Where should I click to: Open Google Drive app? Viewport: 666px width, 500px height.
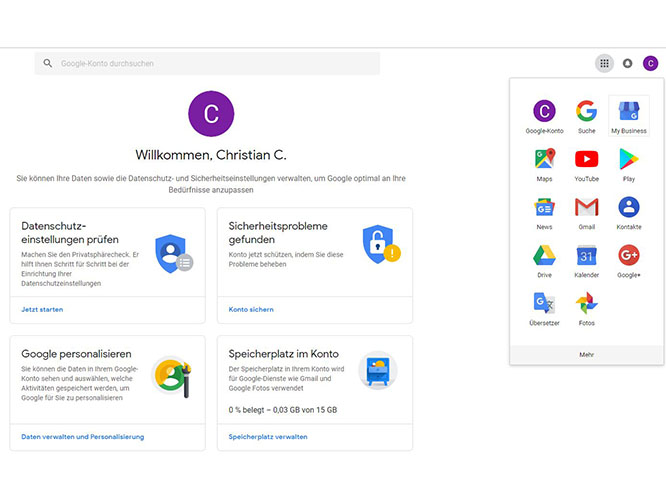pyautogui.click(x=544, y=260)
